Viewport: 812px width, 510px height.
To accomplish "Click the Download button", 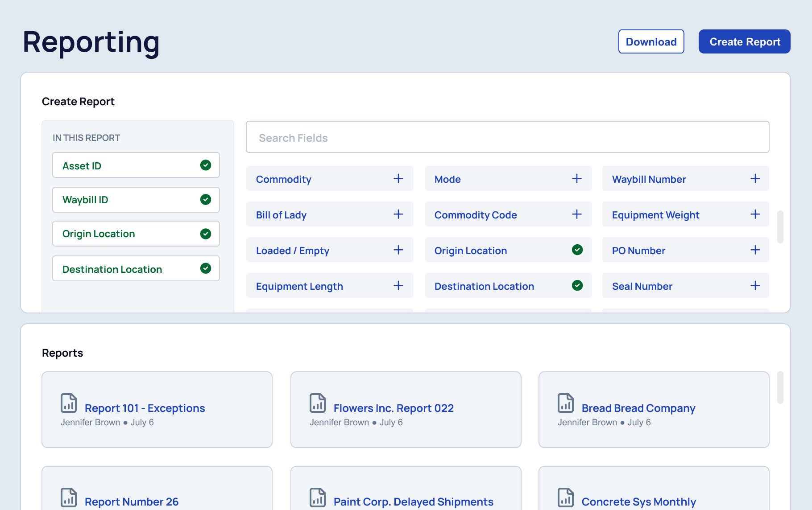I will point(651,41).
